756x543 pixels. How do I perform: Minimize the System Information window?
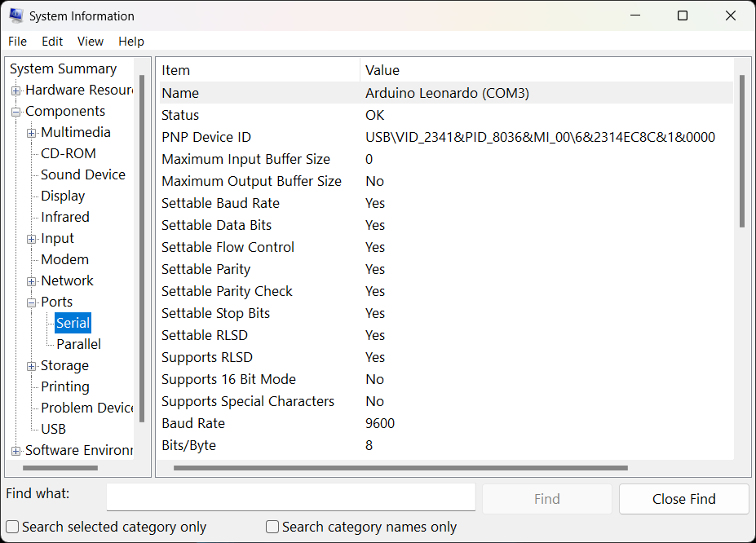point(635,15)
